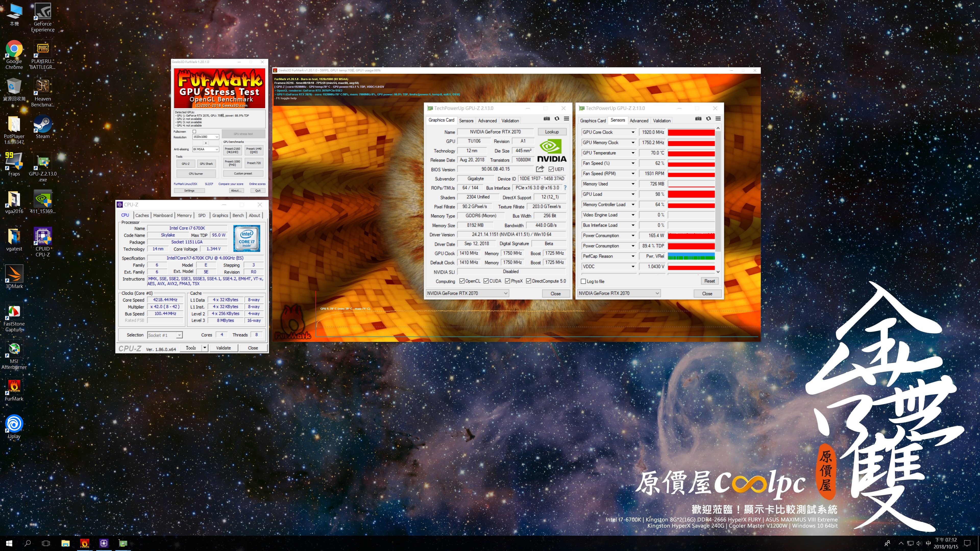Click CPU-Z icon in Windows taskbar
980x551 pixels.
(x=104, y=543)
